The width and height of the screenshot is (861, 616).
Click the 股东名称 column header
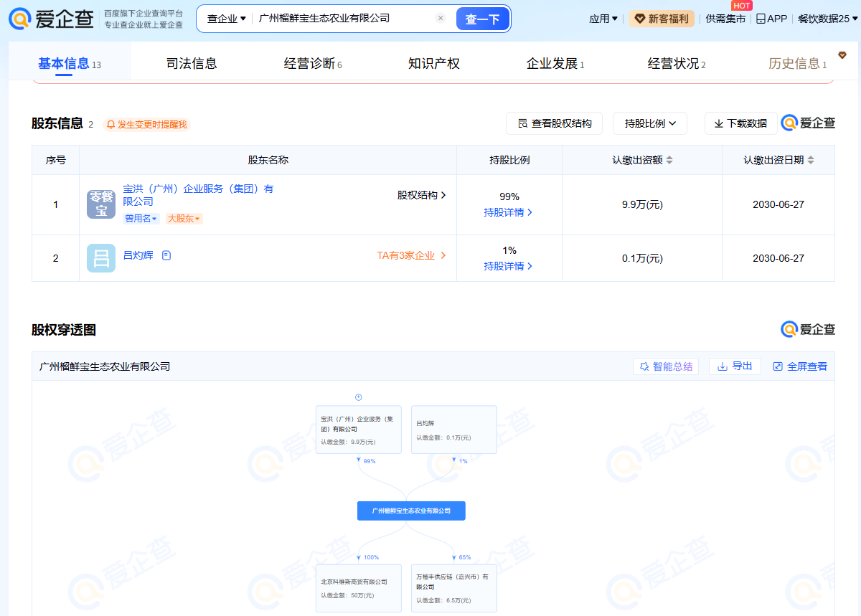(268, 160)
